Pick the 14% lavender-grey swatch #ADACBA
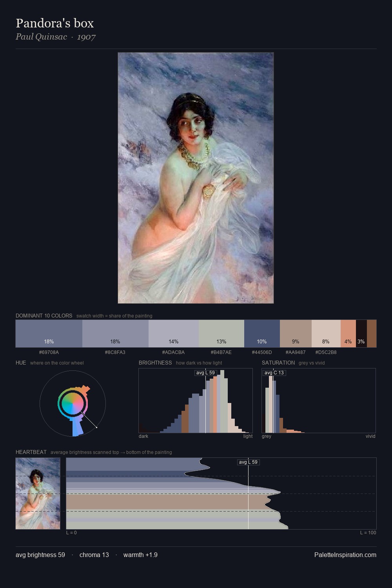Image resolution: width=392 pixels, height=588 pixels. coord(174,334)
